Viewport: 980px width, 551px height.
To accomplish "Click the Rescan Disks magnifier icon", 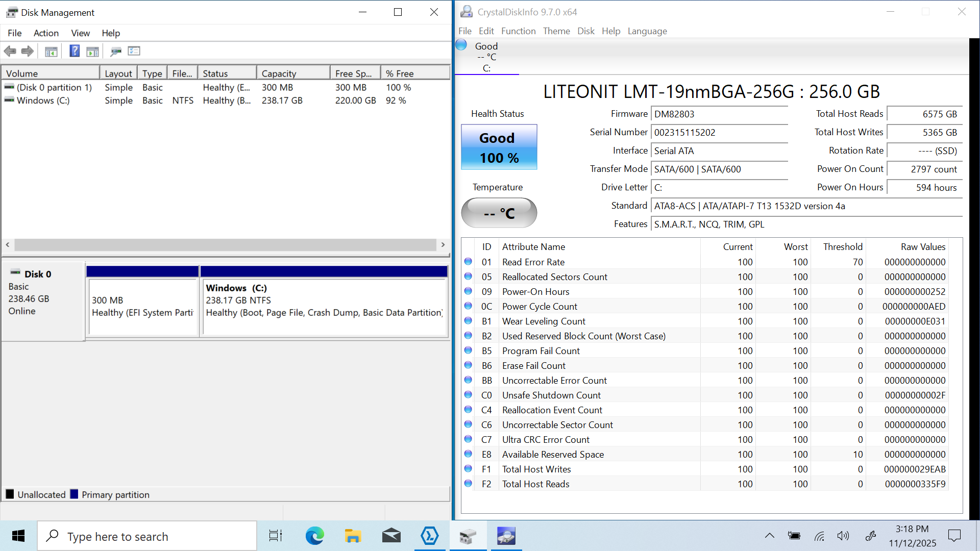I will (116, 51).
